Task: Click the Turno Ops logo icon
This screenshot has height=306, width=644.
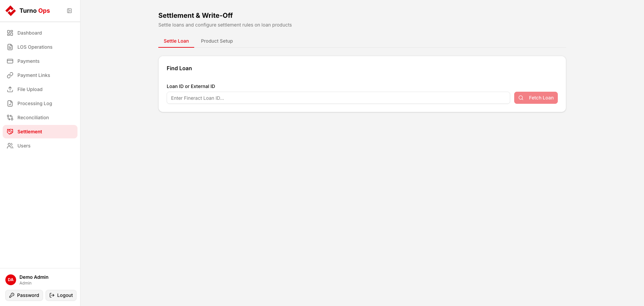Action: [11, 11]
